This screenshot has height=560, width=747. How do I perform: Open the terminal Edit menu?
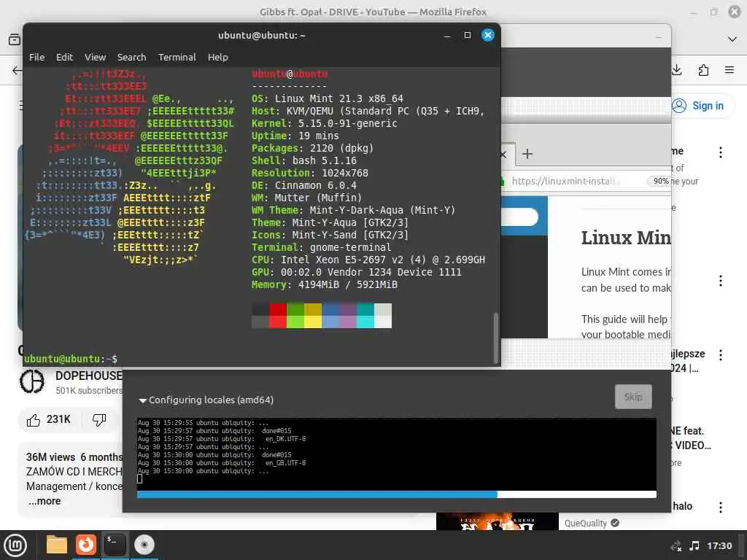(64, 57)
